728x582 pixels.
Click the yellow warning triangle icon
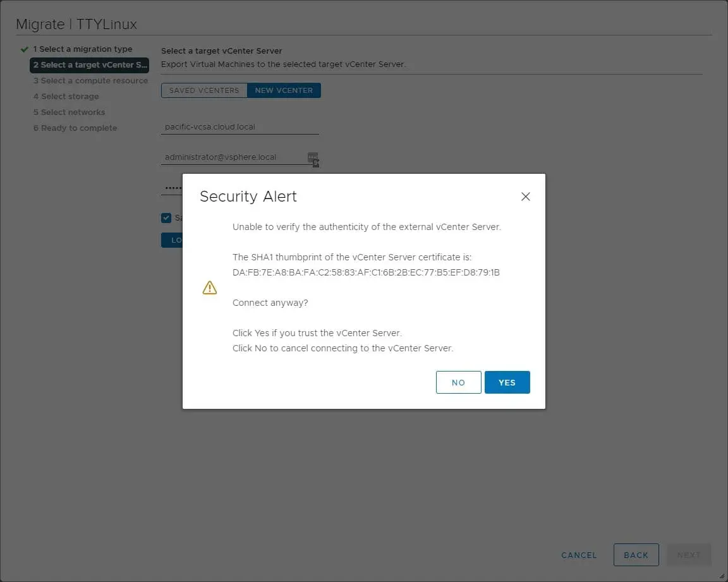(x=209, y=288)
